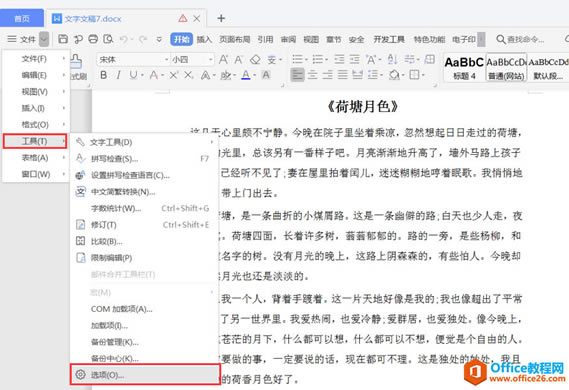Open the 引用 ribbon tab
Screen dimensions: 569x390
(x=265, y=39)
